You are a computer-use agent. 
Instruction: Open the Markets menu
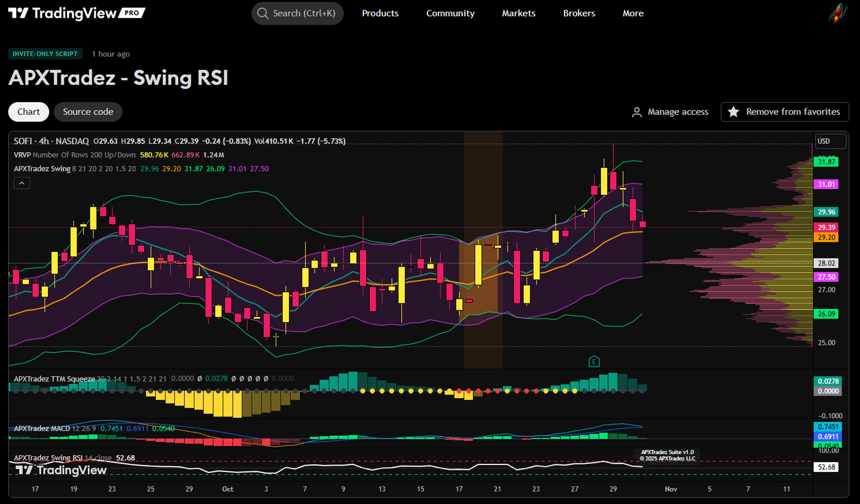click(x=518, y=13)
